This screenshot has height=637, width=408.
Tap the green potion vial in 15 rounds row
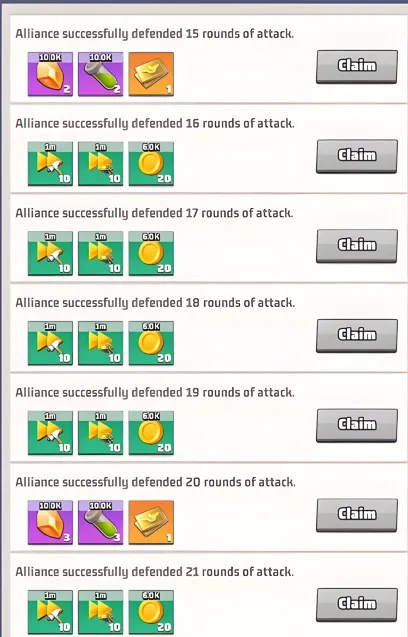click(x=100, y=74)
